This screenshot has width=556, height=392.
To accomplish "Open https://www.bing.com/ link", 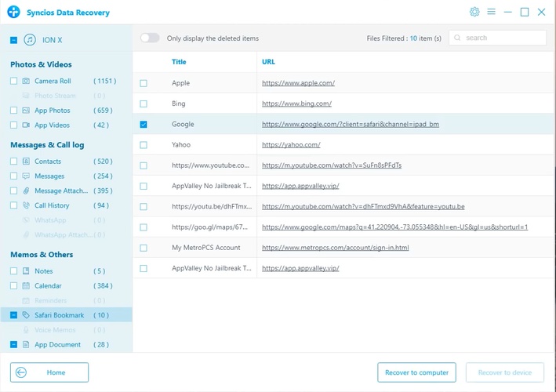I will tap(296, 103).
